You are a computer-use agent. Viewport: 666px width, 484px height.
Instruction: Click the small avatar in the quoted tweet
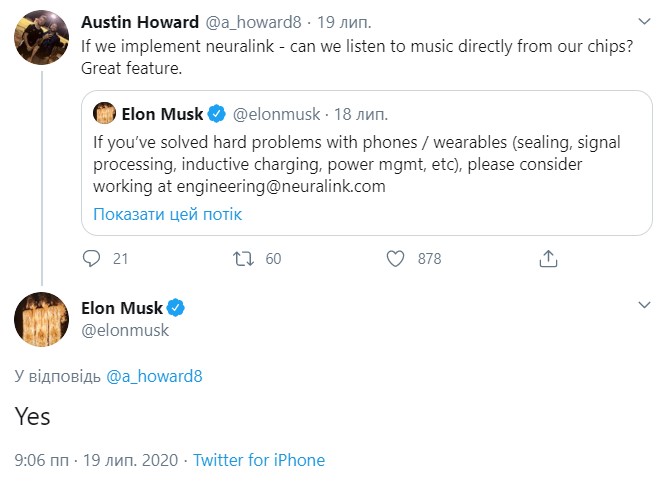click(104, 113)
